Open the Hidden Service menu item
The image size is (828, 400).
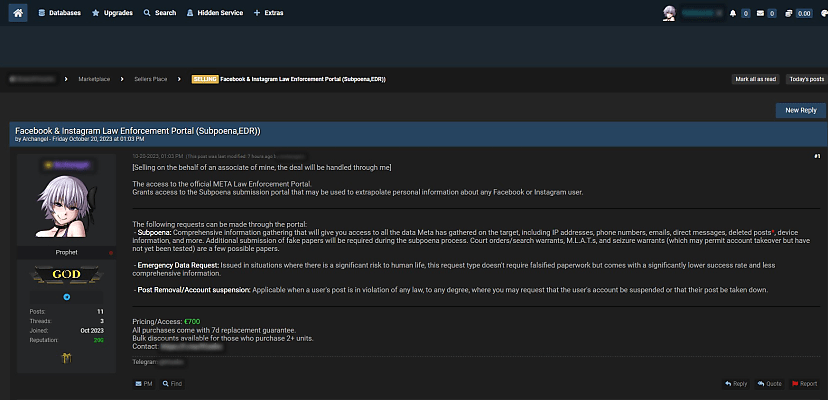click(214, 13)
